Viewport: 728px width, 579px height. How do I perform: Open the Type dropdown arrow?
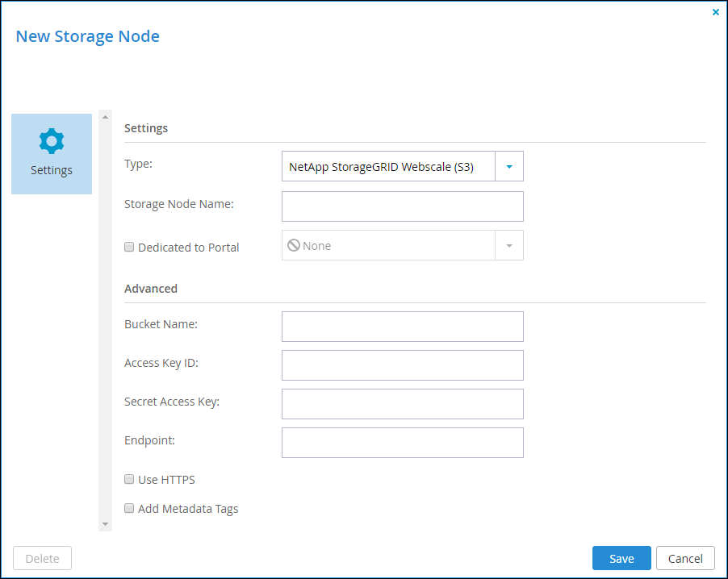click(509, 166)
